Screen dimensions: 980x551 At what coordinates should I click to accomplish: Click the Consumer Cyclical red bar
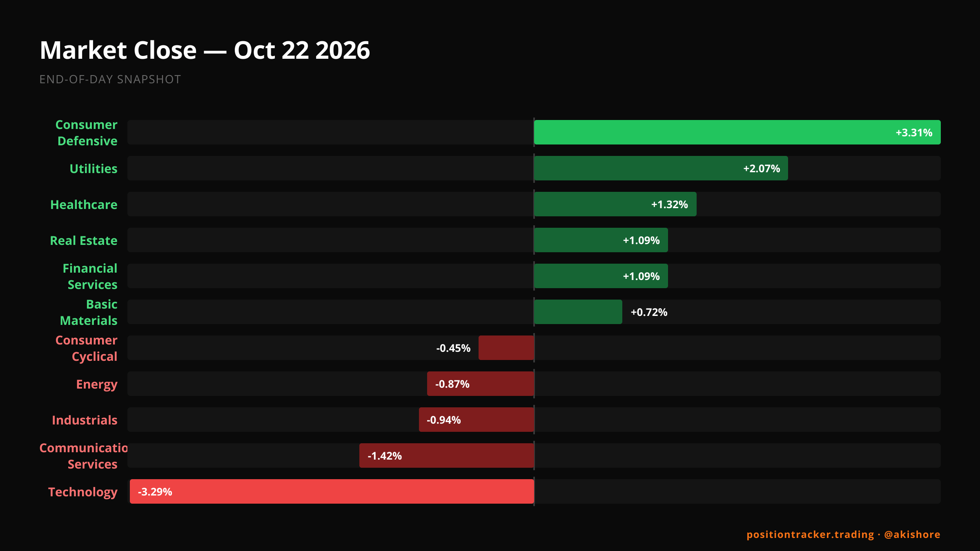[506, 348]
